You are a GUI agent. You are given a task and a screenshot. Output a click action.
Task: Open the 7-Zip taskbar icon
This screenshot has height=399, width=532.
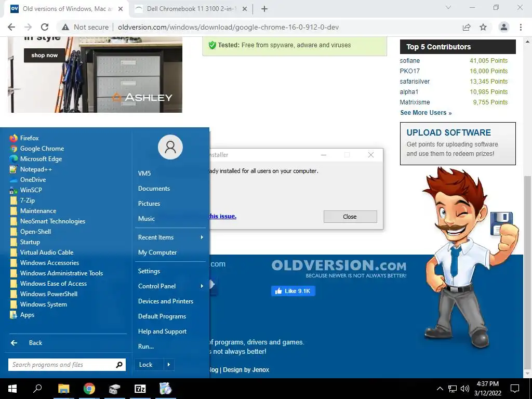click(140, 389)
